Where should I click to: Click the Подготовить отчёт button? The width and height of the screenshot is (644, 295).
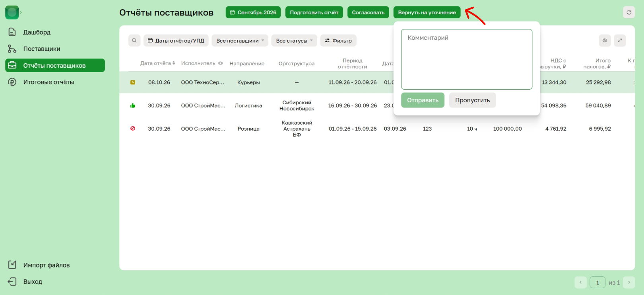coord(314,12)
